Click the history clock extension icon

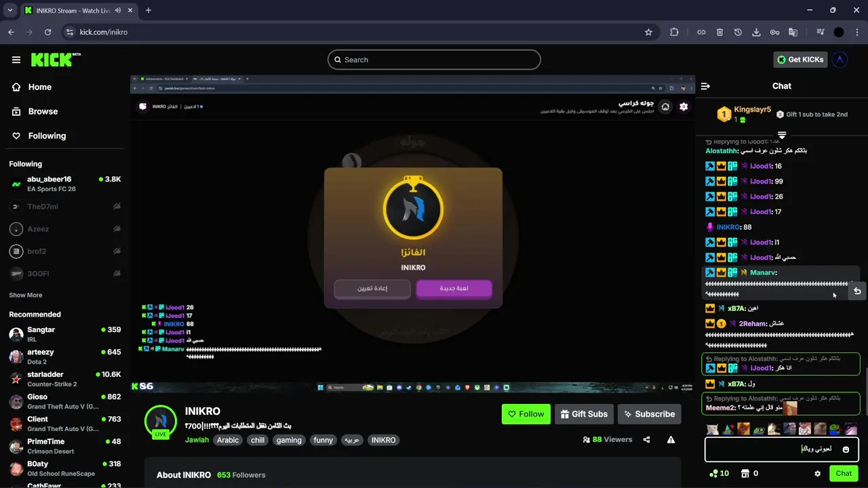(738, 32)
